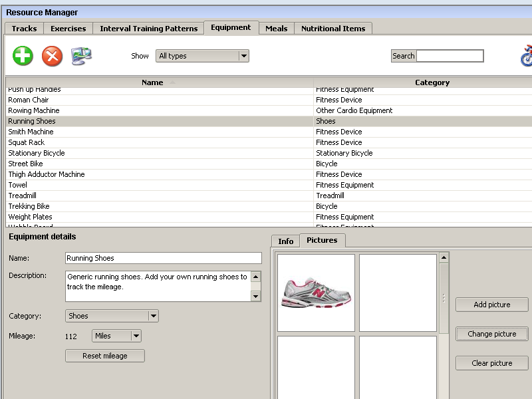The image size is (532, 399).
Task: Click in the Search text field
Action: 450,56
